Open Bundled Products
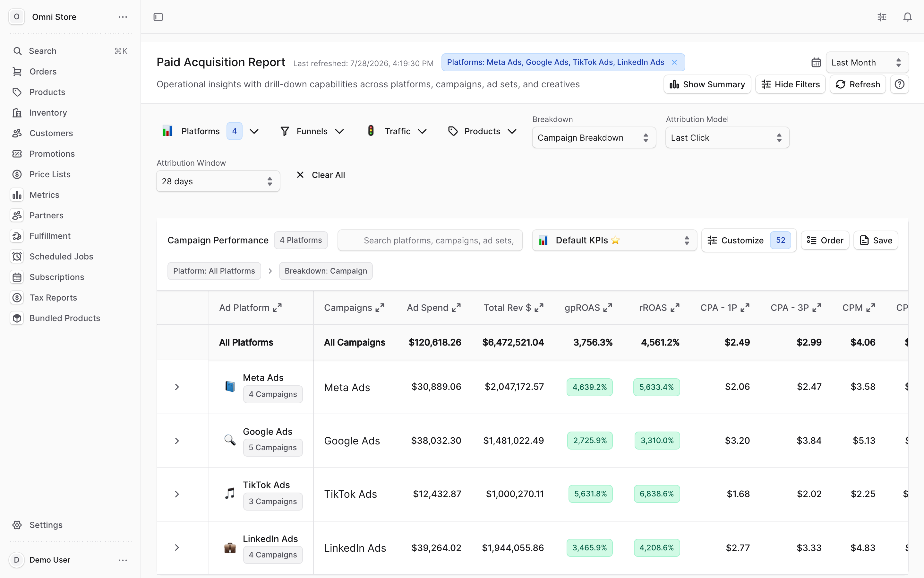924x578 pixels. (x=70, y=318)
